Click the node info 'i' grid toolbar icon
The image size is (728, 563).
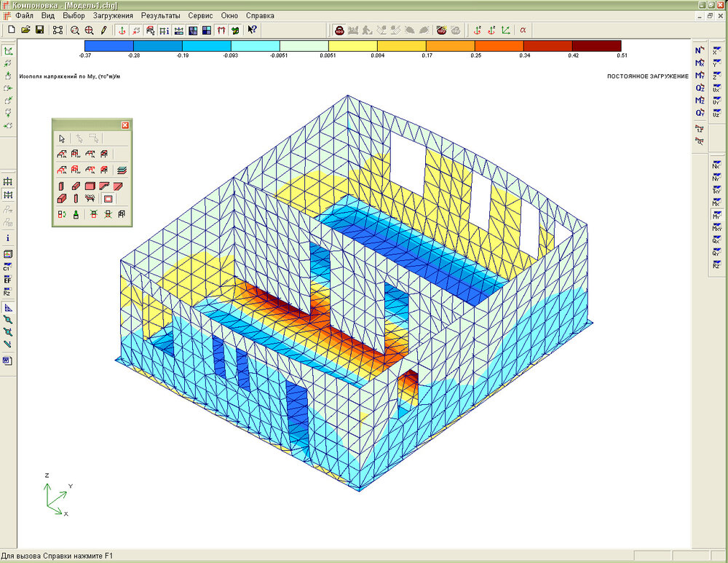pos(165,31)
